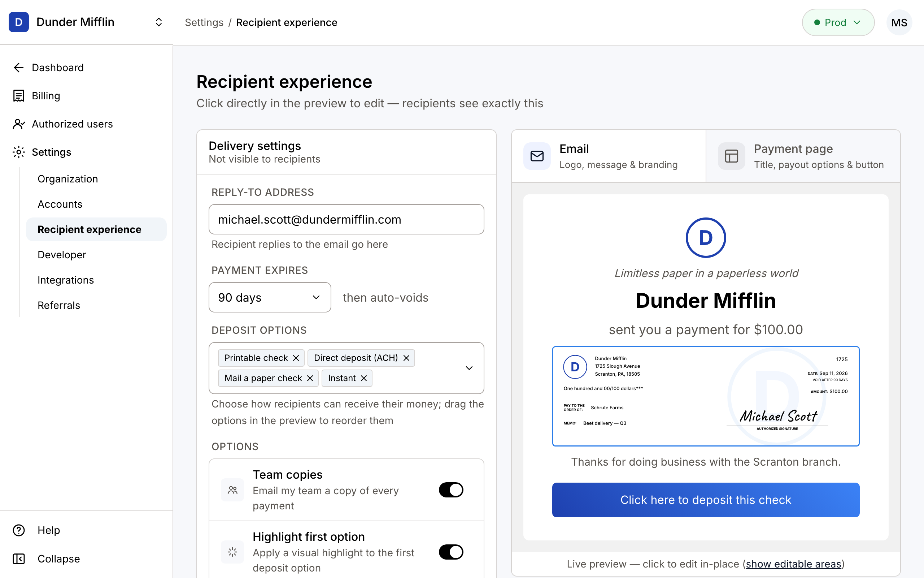Click the Collapse sidebar icon

(x=19, y=558)
